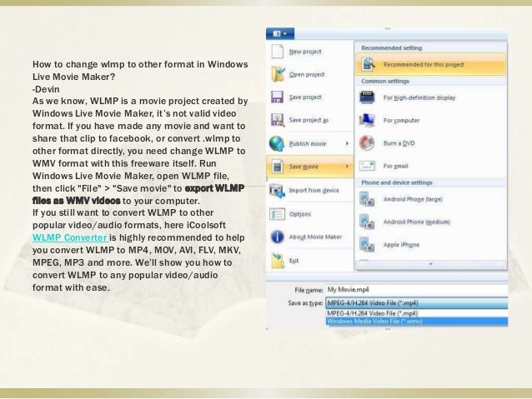Screen dimensions: 532x399
Task: Click the Import from device camera icon
Action: [x=277, y=191]
